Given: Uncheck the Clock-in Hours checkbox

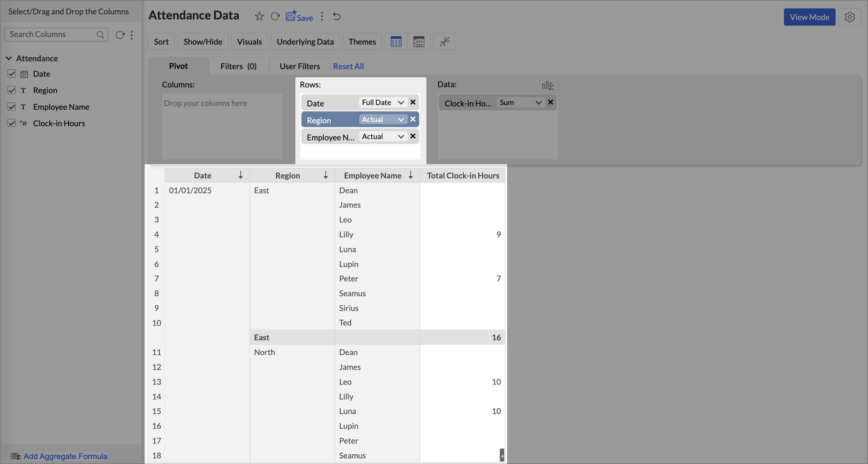Looking at the screenshot, I should tap(11, 123).
